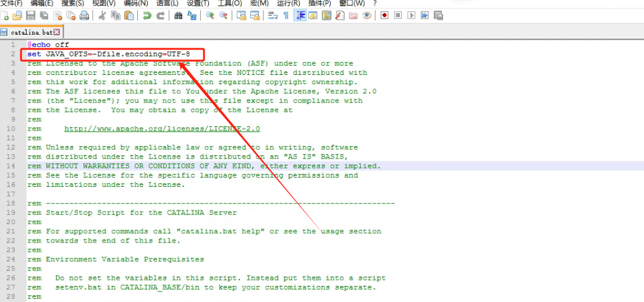Open the 运行(R) menu

coord(289,3)
